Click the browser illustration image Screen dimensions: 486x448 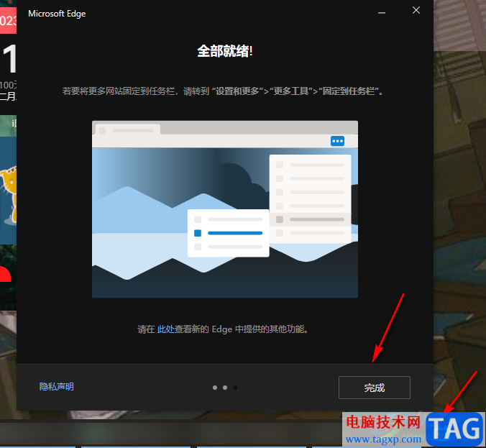click(x=225, y=209)
